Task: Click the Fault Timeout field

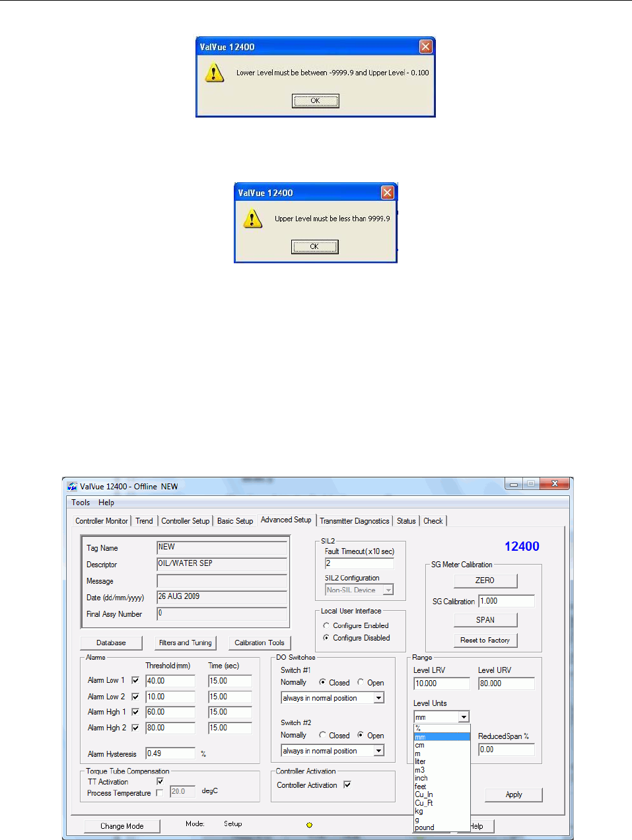Action: click(x=359, y=563)
